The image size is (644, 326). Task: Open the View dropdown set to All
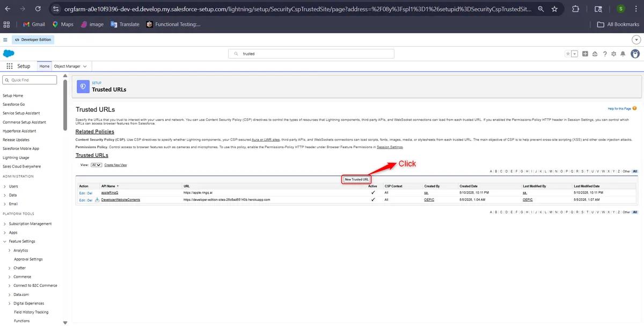(96, 165)
